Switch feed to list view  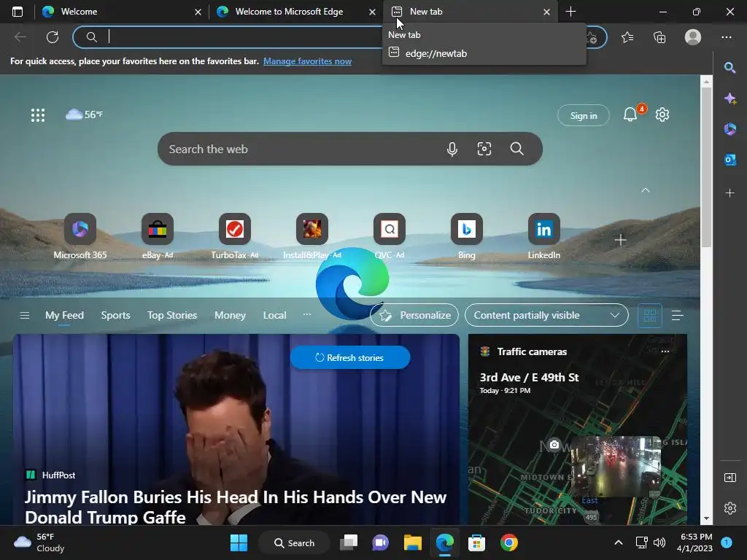pyautogui.click(x=678, y=315)
